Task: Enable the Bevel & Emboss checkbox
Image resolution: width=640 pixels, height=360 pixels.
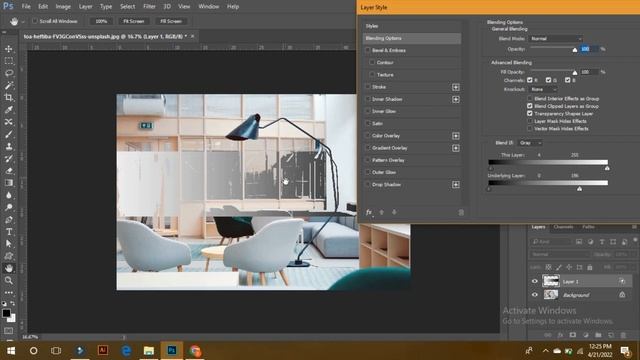Action: pos(368,50)
